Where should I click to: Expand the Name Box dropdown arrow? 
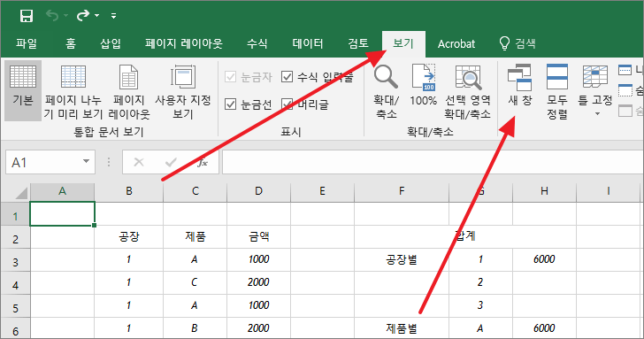coord(86,161)
